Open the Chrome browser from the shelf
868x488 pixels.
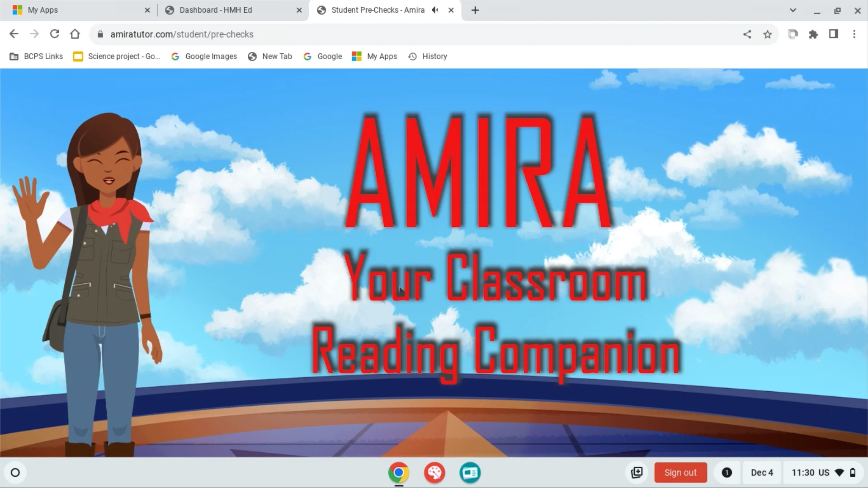click(x=398, y=473)
